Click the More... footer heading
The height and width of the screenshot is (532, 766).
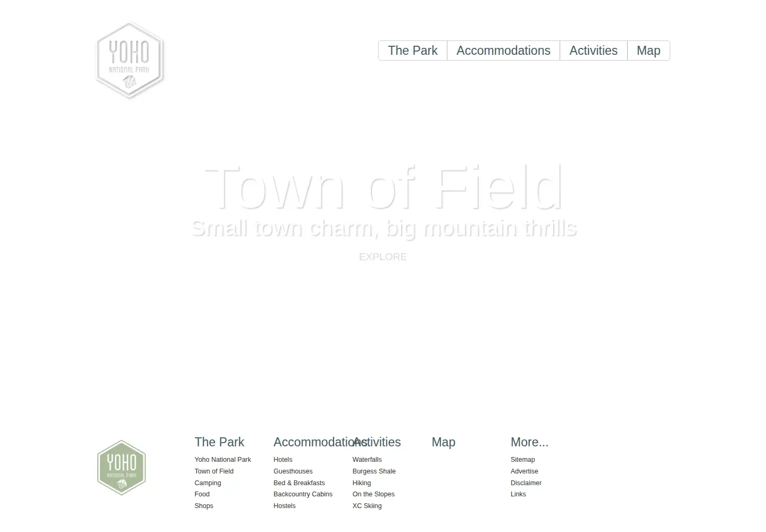pyautogui.click(x=529, y=442)
